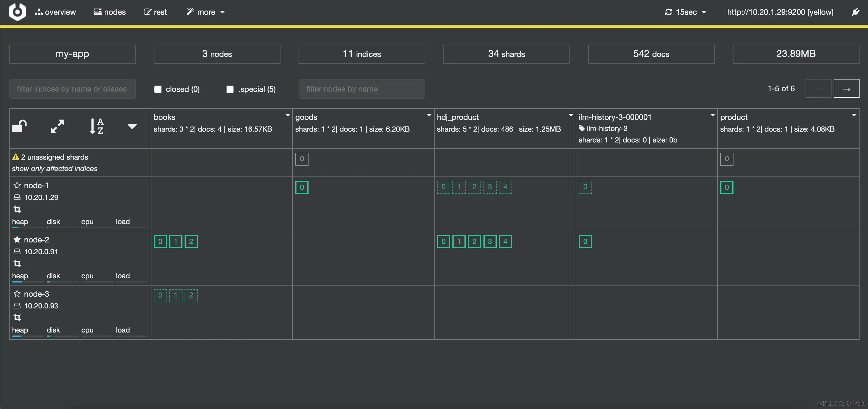Screen dimensions: 868x409
Task: Click unassigned shard 0 under goods
Action: (x=302, y=159)
